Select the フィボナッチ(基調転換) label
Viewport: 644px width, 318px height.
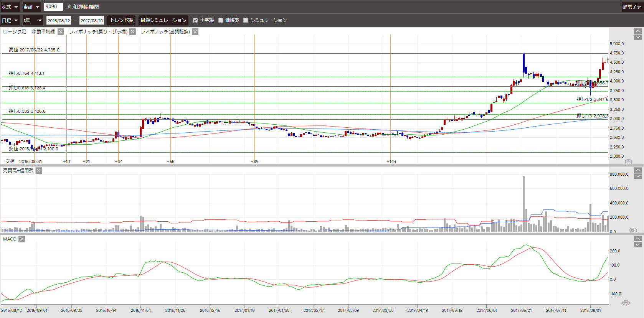pos(165,31)
